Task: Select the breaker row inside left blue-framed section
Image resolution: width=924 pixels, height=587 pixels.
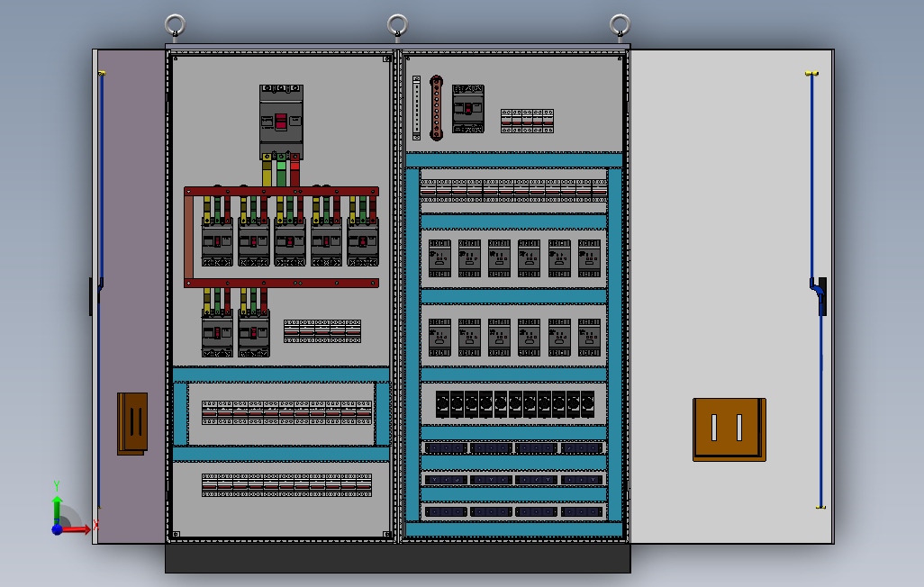Action: (287, 412)
